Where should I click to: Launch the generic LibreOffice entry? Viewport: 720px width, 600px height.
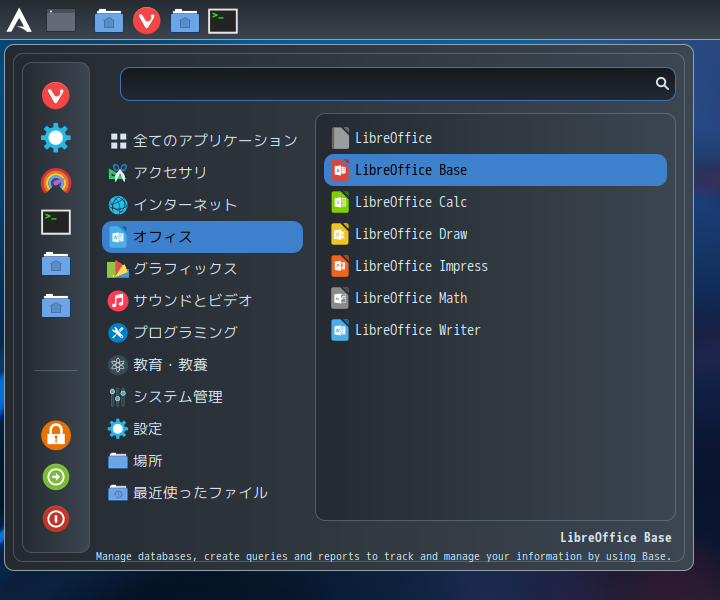pyautogui.click(x=495, y=138)
